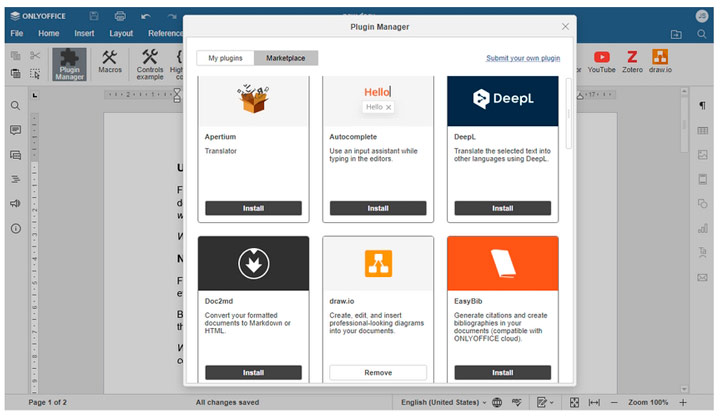720x416 pixels.
Task: Click the user avatar in title bar
Action: [701, 16]
